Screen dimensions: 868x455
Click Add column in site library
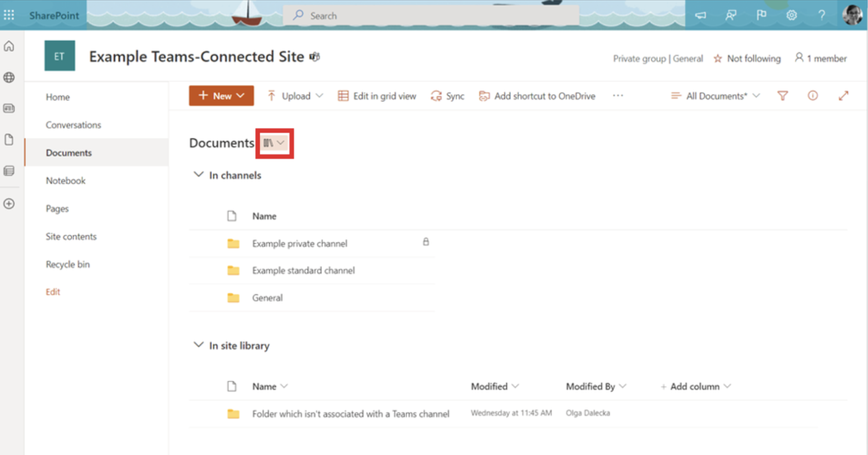tap(695, 386)
